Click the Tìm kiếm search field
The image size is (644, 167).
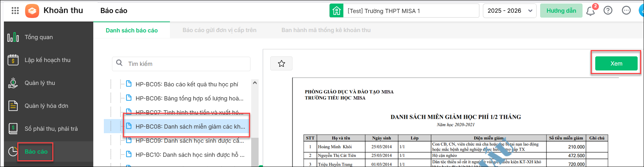click(181, 64)
